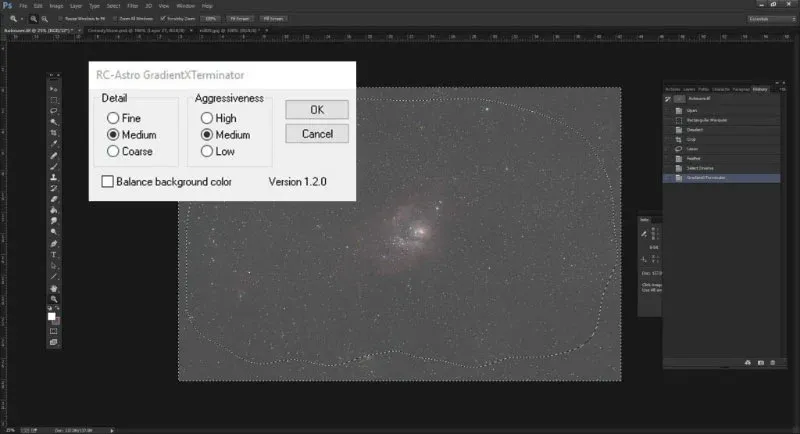Select the Move tool in toolbar

(54, 87)
